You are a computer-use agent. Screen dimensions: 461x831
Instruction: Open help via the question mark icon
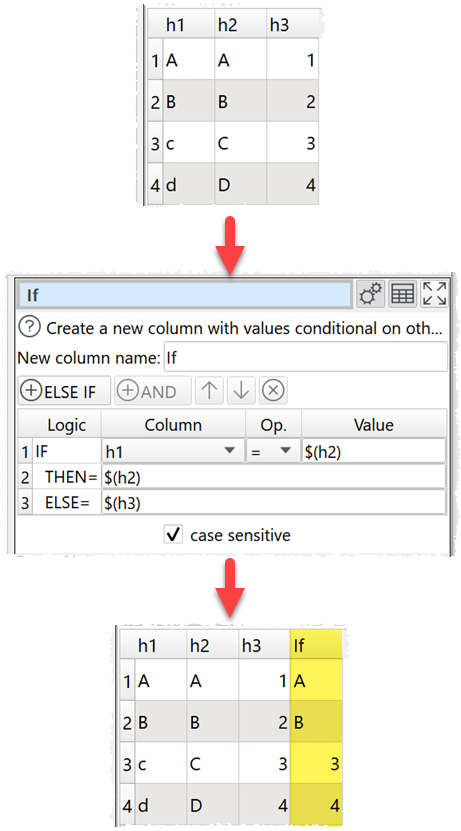[29, 328]
